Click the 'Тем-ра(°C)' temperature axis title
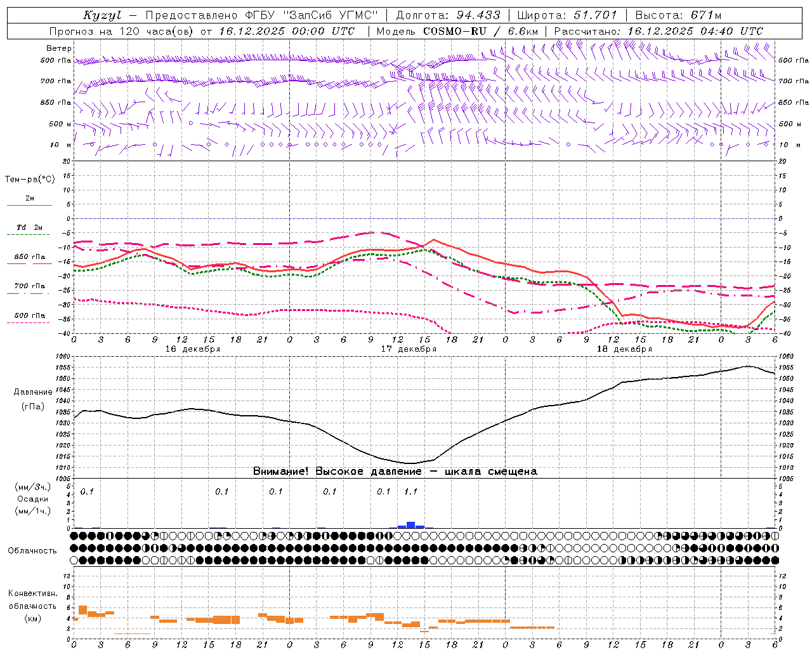 (30, 180)
